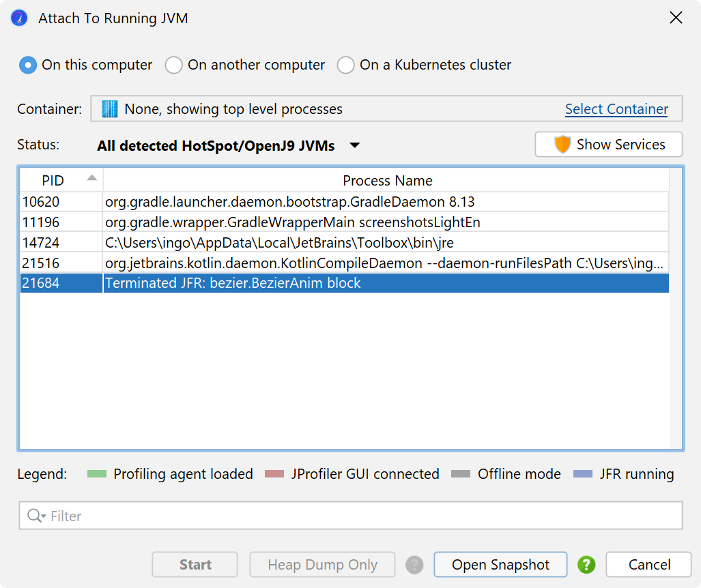
Task: Click the 'JProfiler GUI connected' legend label
Action: [x=365, y=474]
